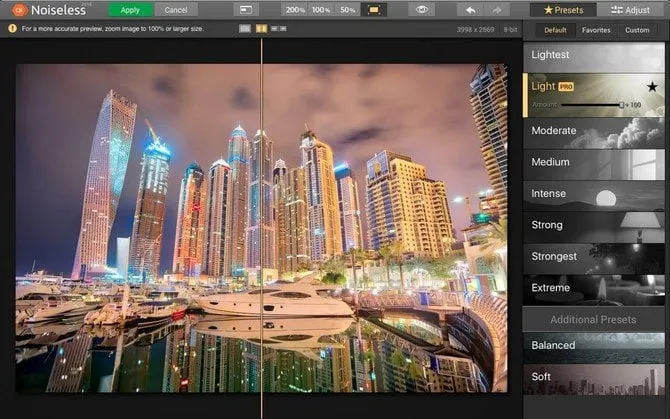
Task: Click the undo arrow
Action: [x=471, y=9]
